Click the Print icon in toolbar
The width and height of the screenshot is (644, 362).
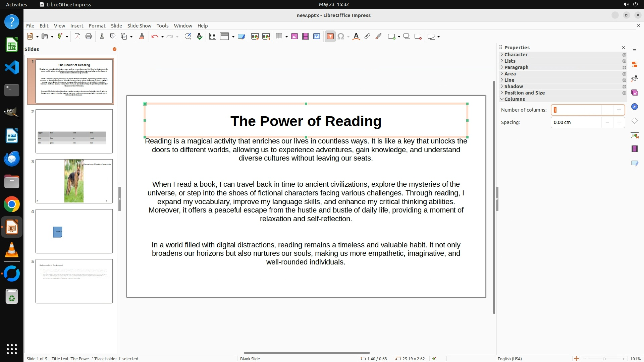pyautogui.click(x=89, y=37)
